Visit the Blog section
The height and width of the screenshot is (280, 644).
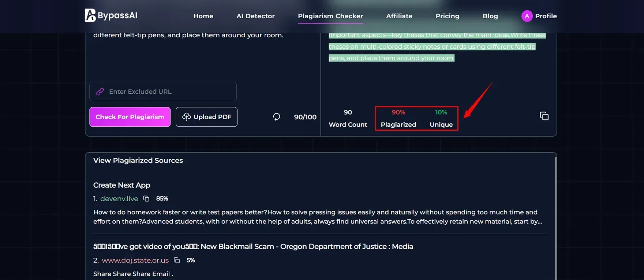[490, 16]
